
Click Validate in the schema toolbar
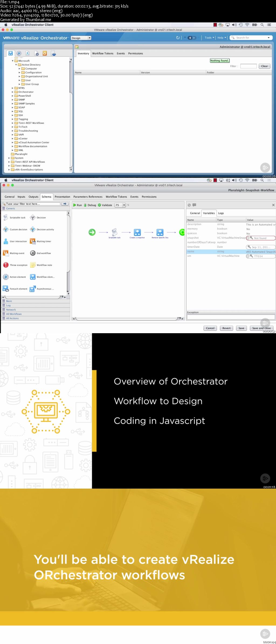(105, 205)
